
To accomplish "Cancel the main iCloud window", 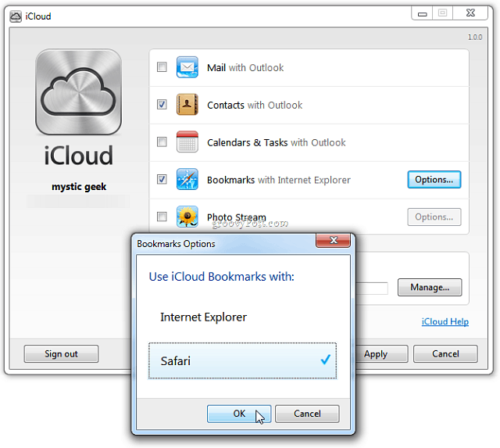I will pyautogui.click(x=445, y=353).
